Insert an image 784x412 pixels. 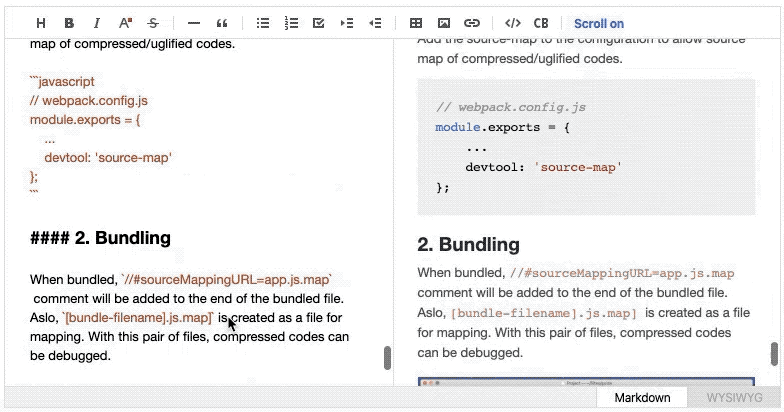(444, 23)
